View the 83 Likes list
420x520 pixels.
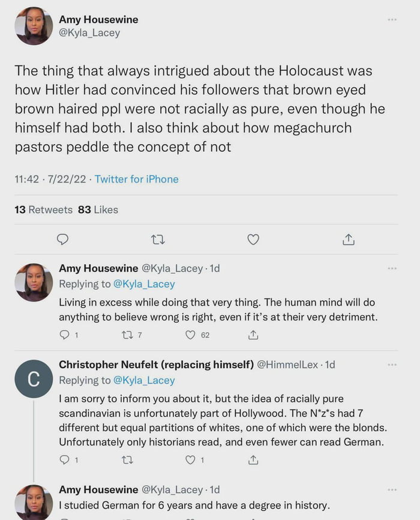point(98,210)
